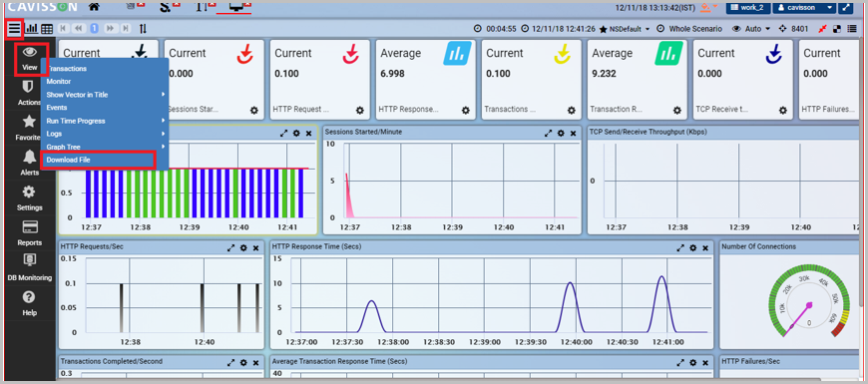Click the 8401 test run indicator
The height and width of the screenshot is (384, 868).
(793, 29)
